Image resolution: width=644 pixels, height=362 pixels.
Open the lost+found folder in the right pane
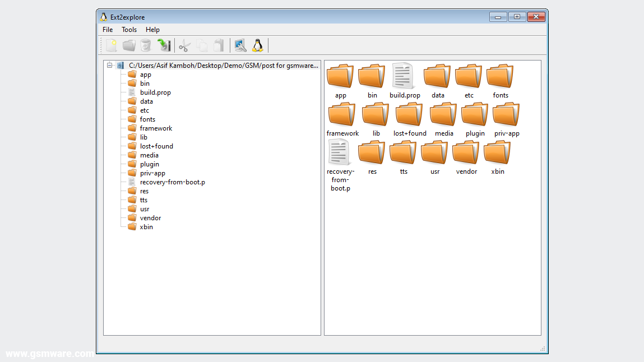pyautogui.click(x=409, y=114)
